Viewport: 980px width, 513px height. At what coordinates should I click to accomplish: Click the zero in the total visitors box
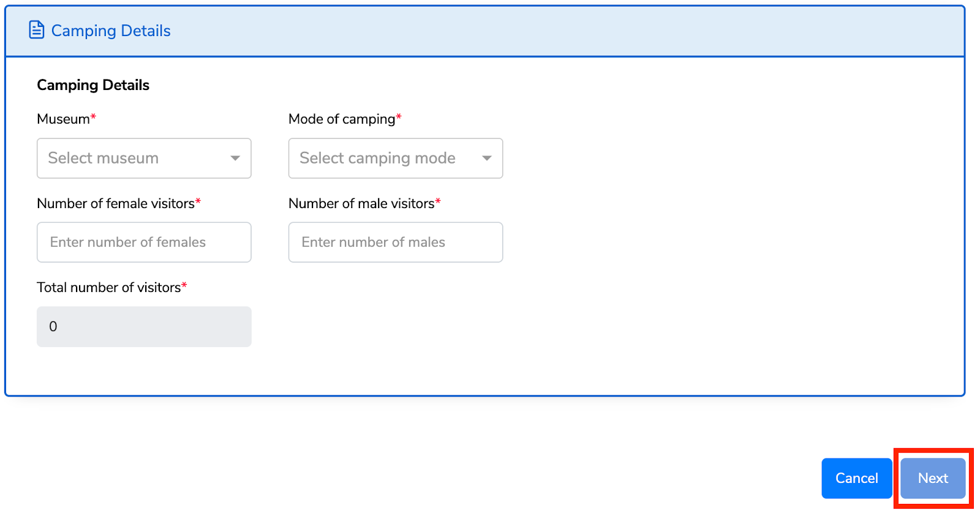(53, 327)
